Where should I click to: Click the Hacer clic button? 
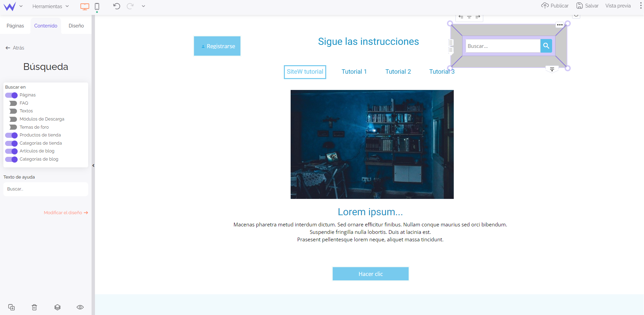tap(370, 274)
